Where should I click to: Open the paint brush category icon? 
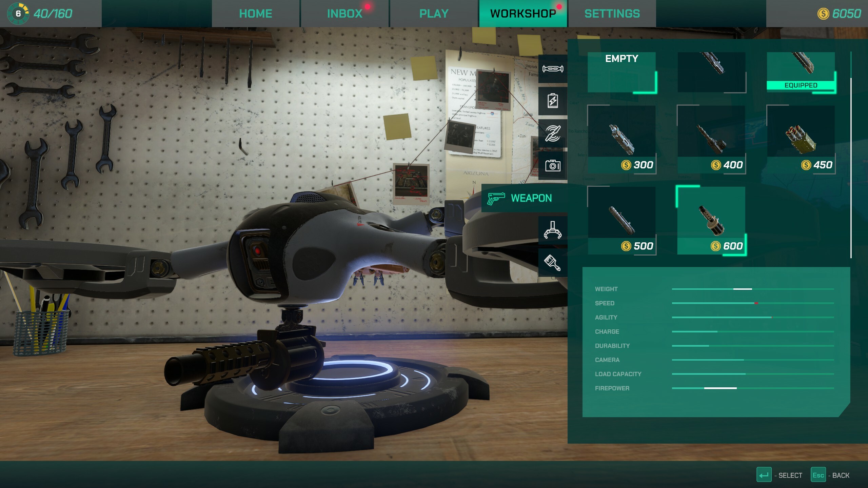[553, 263]
